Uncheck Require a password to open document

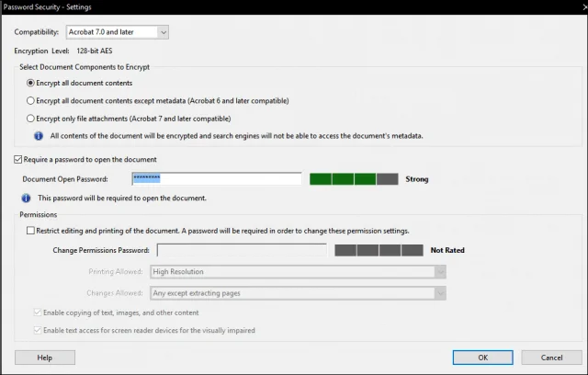(18, 159)
